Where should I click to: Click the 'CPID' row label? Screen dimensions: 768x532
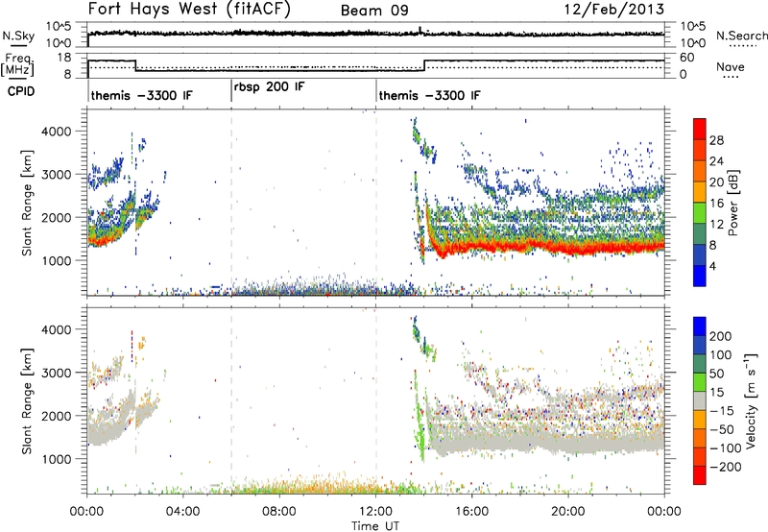point(21,91)
